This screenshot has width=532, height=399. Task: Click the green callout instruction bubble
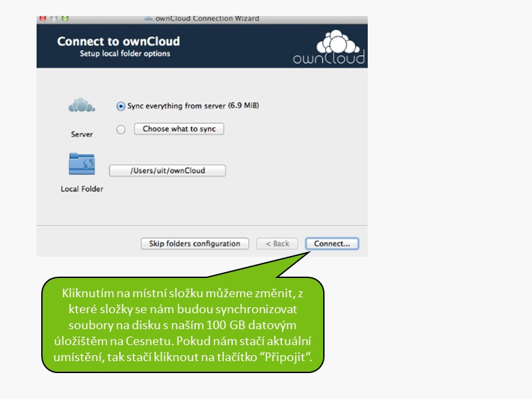pos(183,326)
